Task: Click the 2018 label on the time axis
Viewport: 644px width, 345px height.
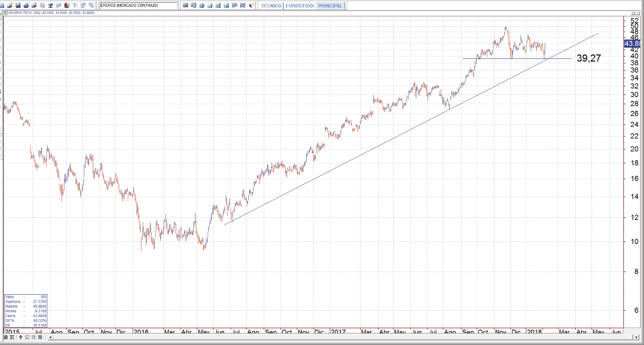Action: click(x=535, y=332)
